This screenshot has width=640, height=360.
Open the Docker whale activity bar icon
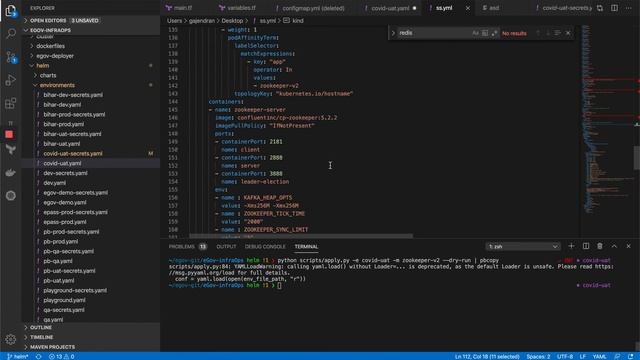point(11,173)
